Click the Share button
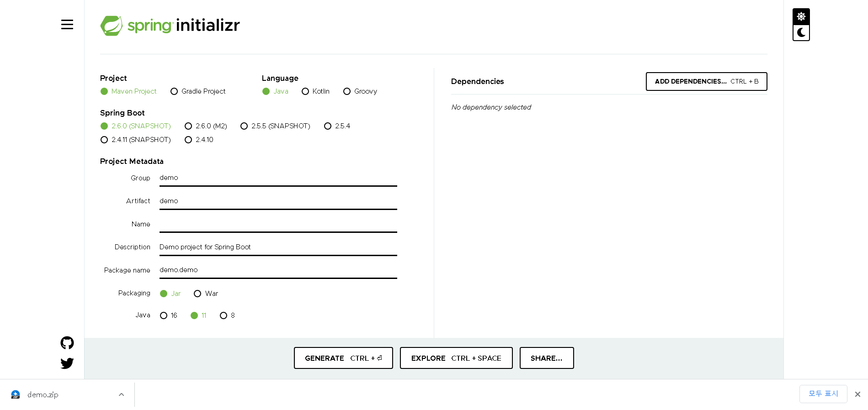The width and height of the screenshot is (868, 410). (x=547, y=358)
